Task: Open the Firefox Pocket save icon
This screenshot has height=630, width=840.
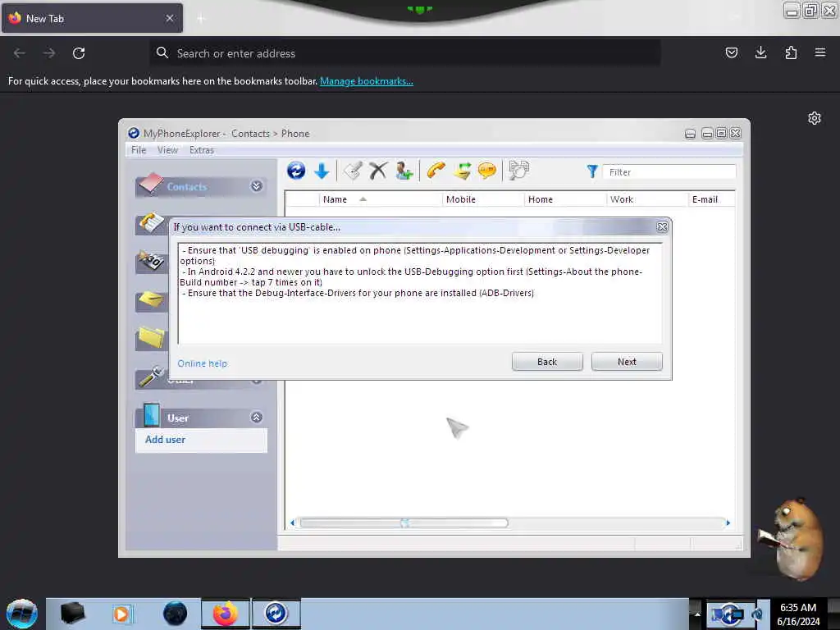Action: (x=731, y=52)
